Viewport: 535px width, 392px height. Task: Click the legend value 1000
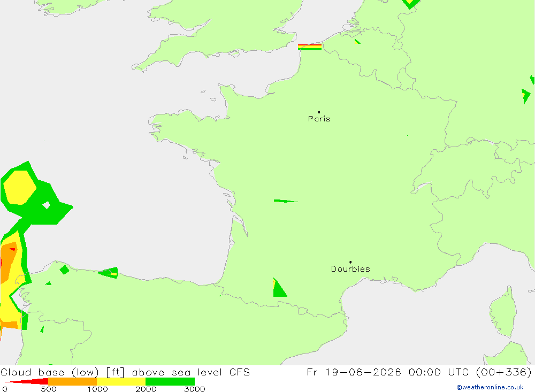[x=97, y=389]
